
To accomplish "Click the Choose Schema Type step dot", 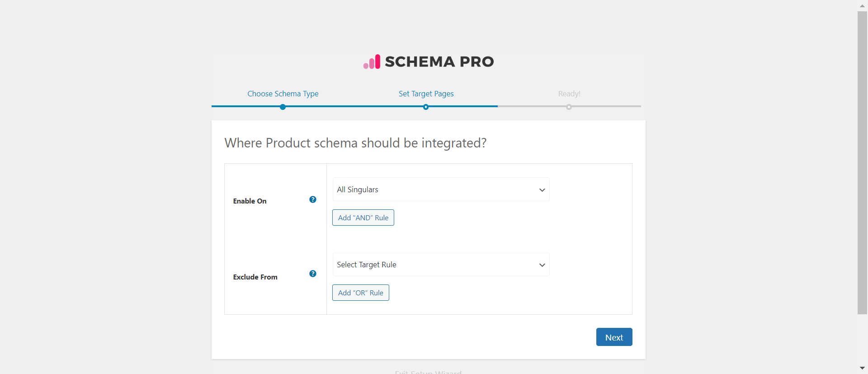I will [283, 107].
